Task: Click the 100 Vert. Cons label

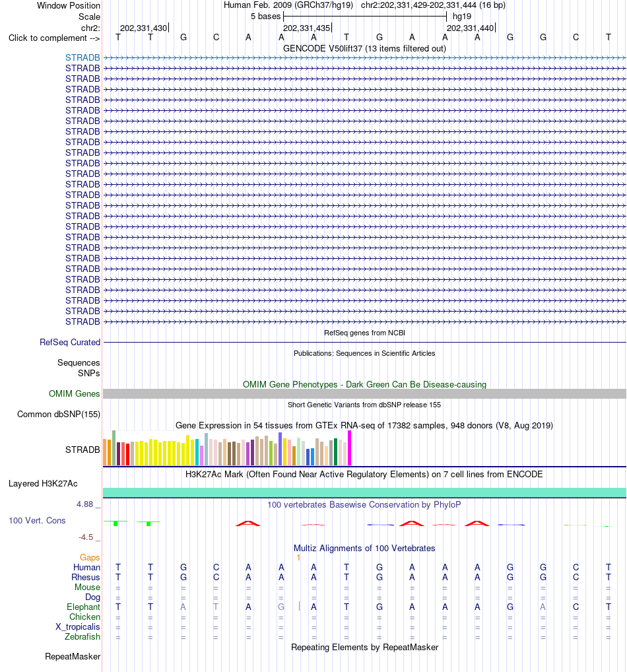Action: pos(37,520)
